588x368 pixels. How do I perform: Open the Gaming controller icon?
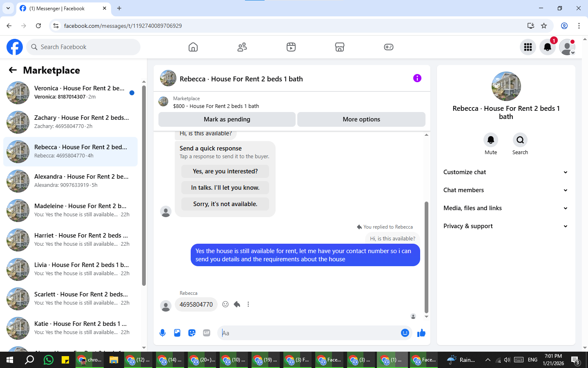389,47
